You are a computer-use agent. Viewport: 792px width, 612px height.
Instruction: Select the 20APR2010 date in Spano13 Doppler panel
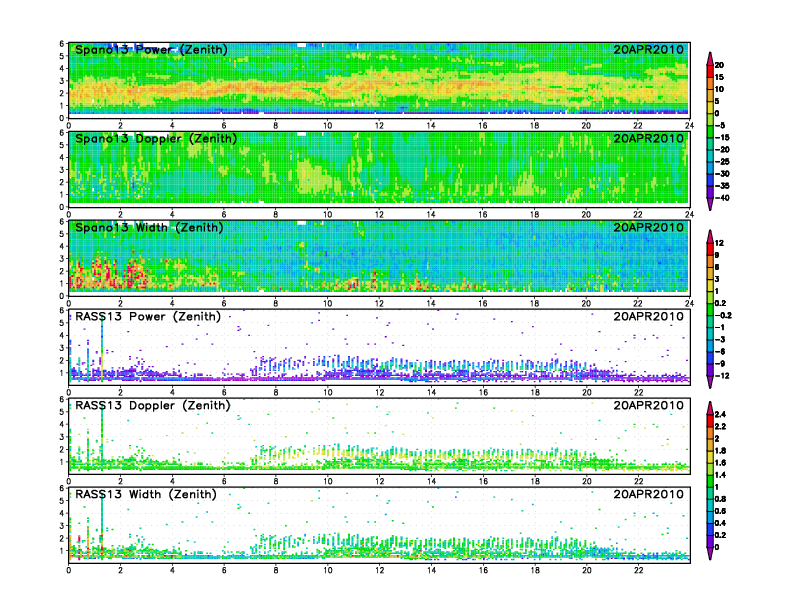648,138
